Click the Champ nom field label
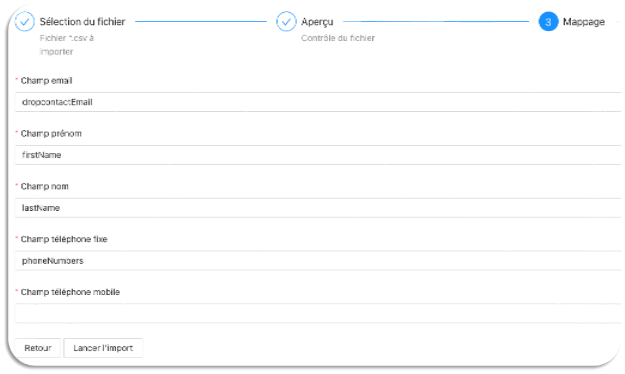 (45, 186)
